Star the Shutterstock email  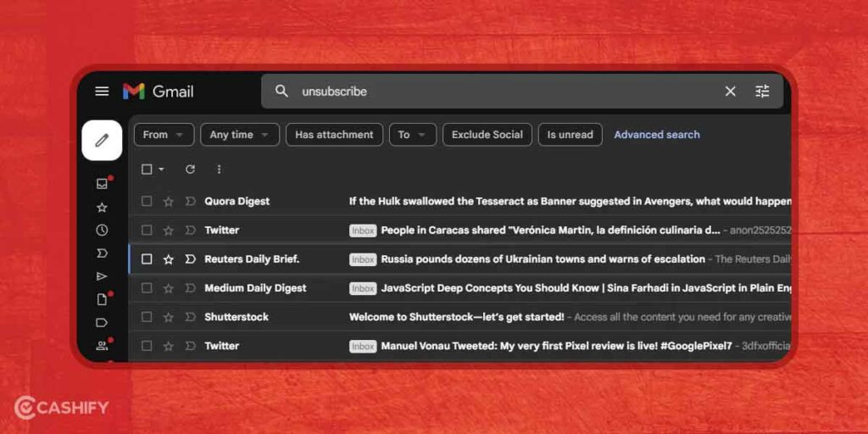tap(169, 317)
